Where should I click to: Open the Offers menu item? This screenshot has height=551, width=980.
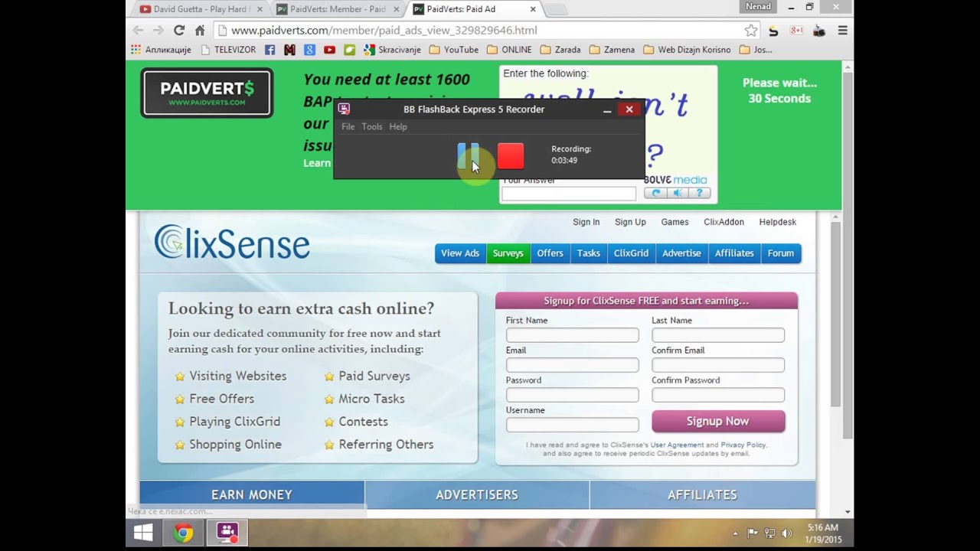[x=550, y=253]
